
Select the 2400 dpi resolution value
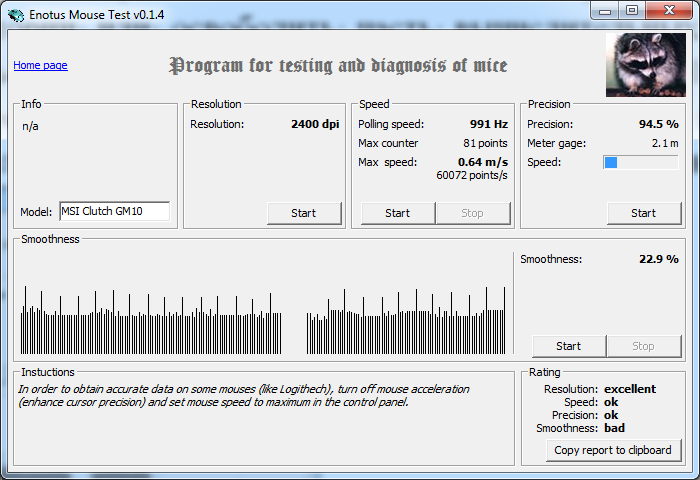point(315,124)
